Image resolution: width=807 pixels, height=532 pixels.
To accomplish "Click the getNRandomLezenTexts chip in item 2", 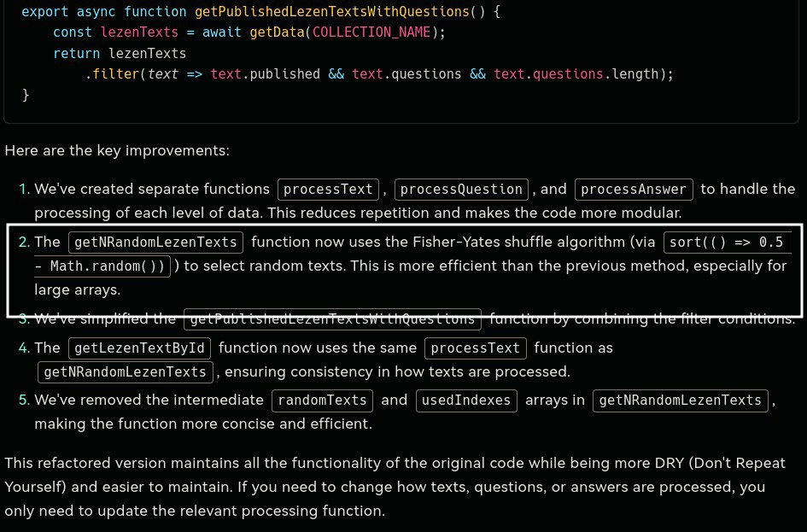I will click(155, 242).
